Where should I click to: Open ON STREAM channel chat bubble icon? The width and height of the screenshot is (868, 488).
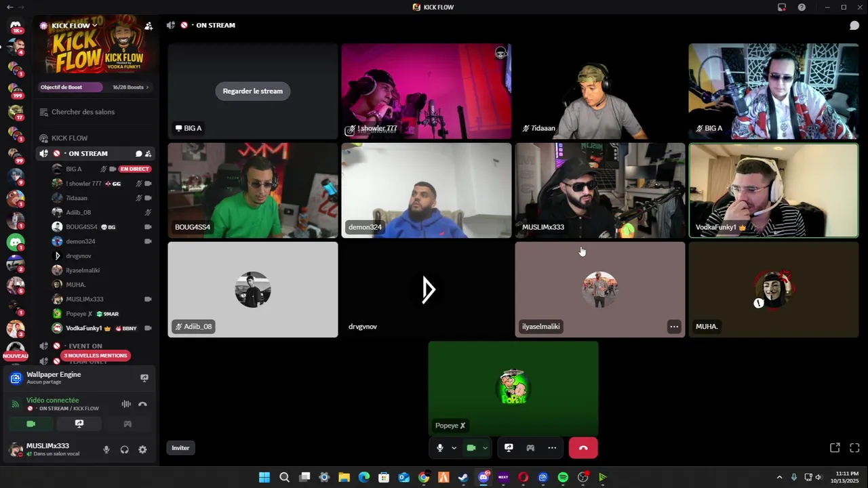pyautogui.click(x=138, y=154)
